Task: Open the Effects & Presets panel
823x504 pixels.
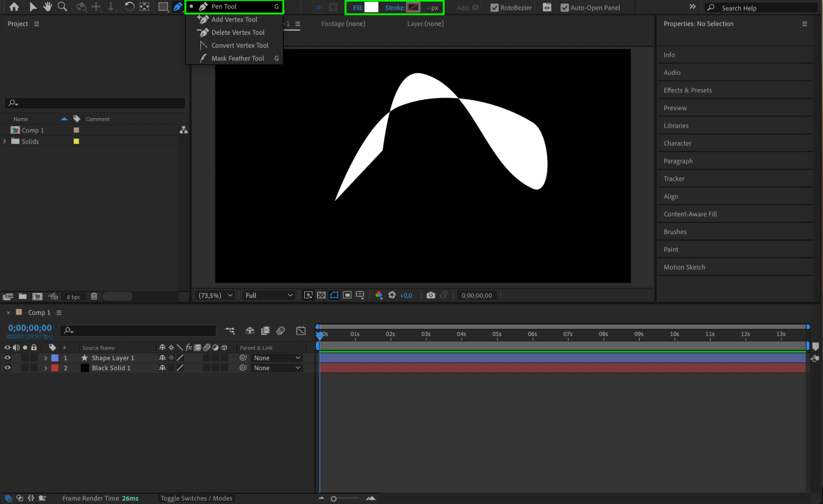Action: coord(688,90)
